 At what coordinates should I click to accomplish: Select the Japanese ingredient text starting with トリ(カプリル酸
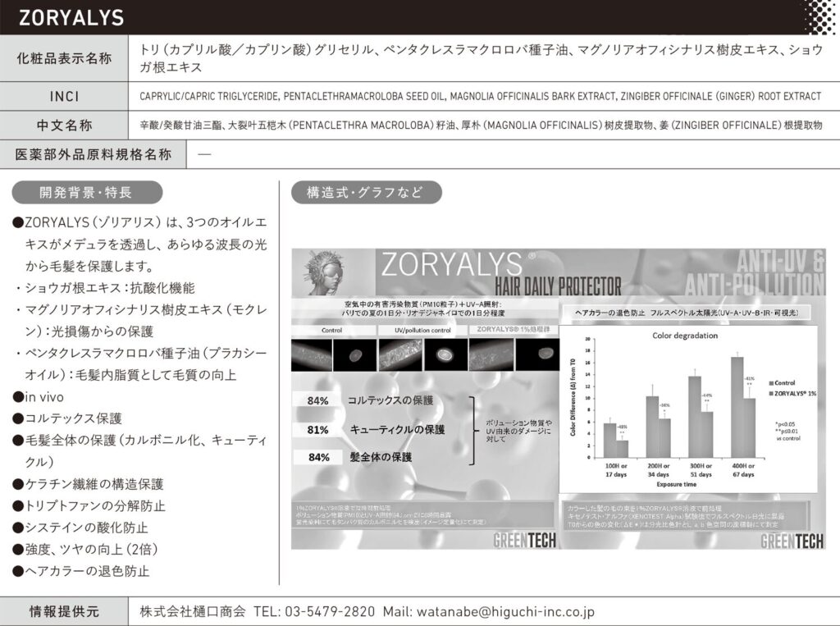click(x=481, y=58)
